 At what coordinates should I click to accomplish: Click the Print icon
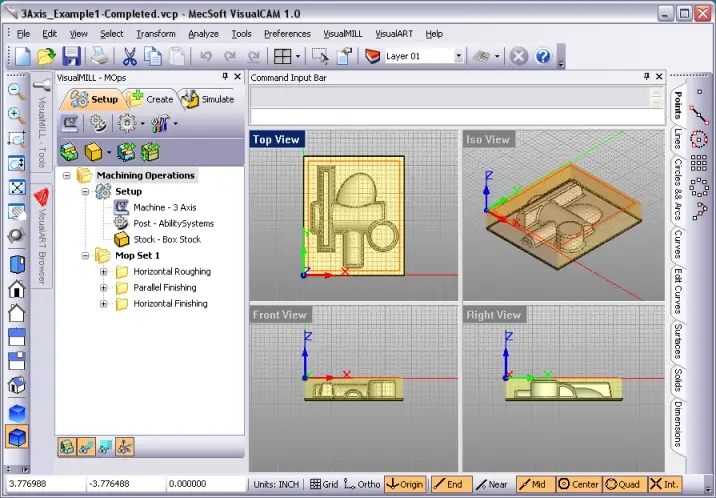(99, 57)
